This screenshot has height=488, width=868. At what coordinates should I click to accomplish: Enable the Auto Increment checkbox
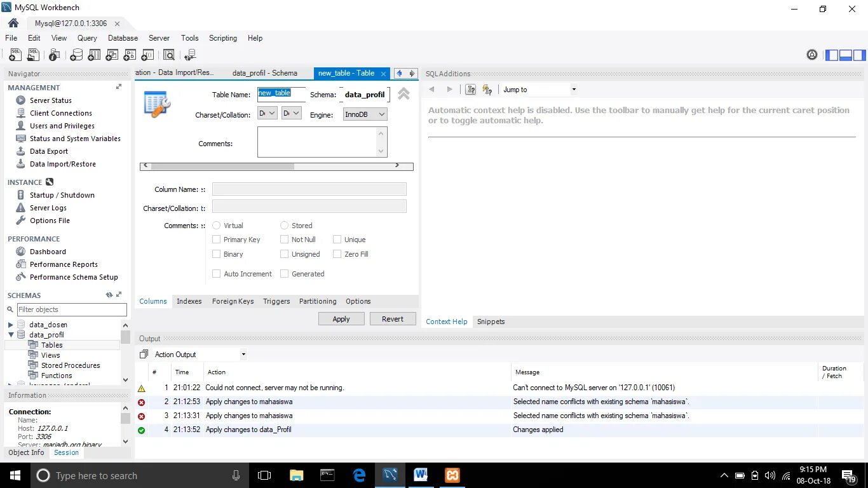point(216,274)
